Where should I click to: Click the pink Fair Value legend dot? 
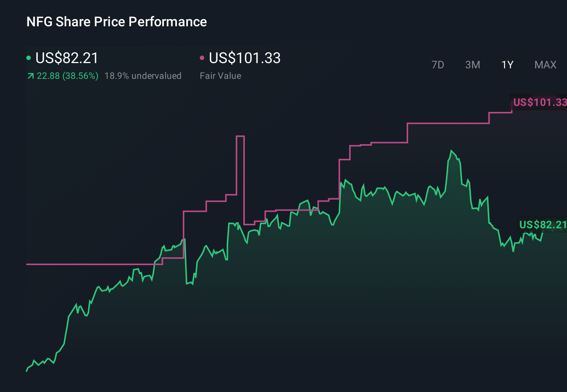click(x=202, y=58)
